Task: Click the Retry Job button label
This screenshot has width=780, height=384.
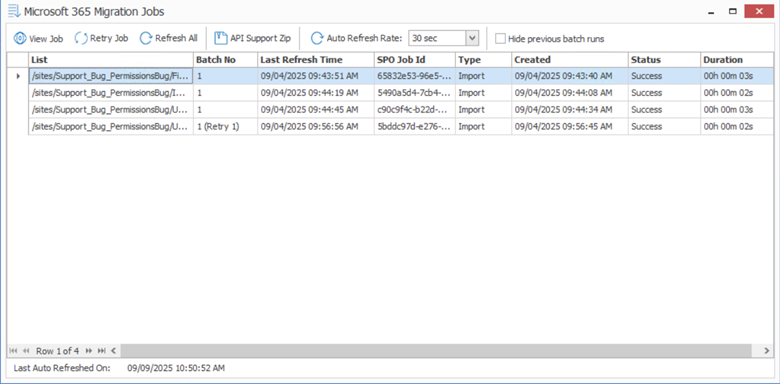Action: click(x=109, y=38)
